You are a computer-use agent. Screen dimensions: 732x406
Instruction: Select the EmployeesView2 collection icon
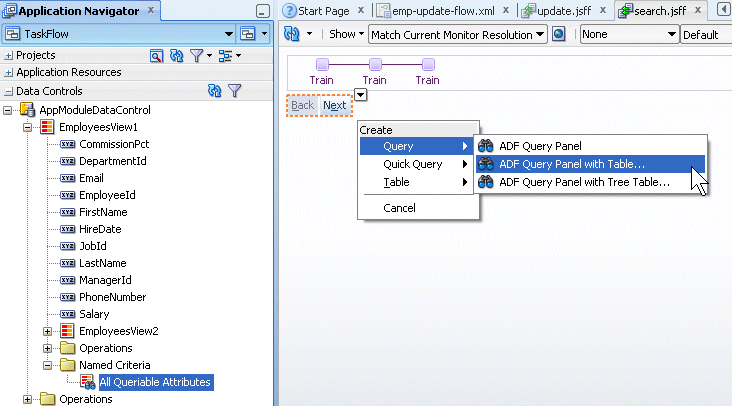click(x=67, y=331)
